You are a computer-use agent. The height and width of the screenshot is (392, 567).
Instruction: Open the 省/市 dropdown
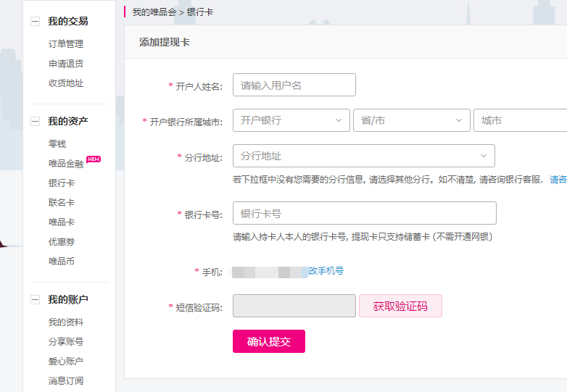(x=412, y=120)
